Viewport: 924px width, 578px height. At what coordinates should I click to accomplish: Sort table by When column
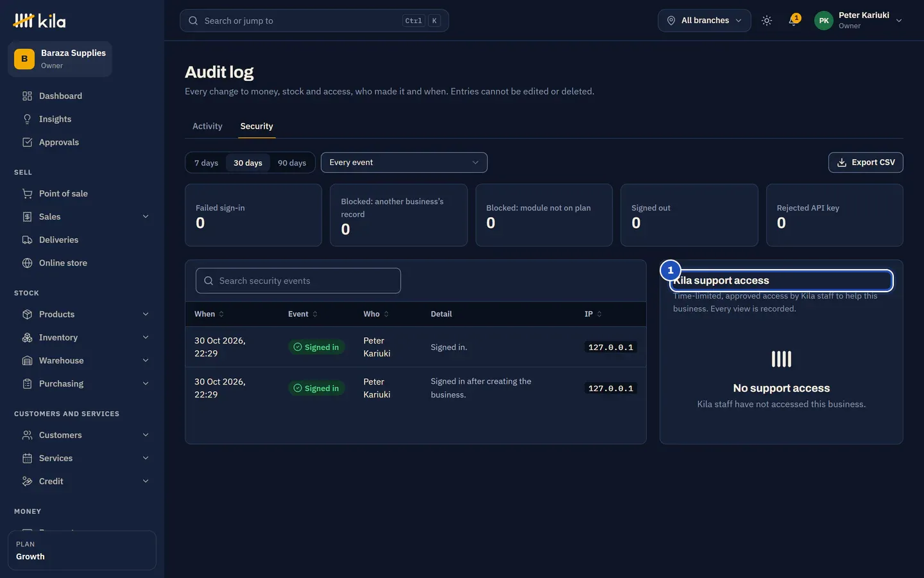209,314
